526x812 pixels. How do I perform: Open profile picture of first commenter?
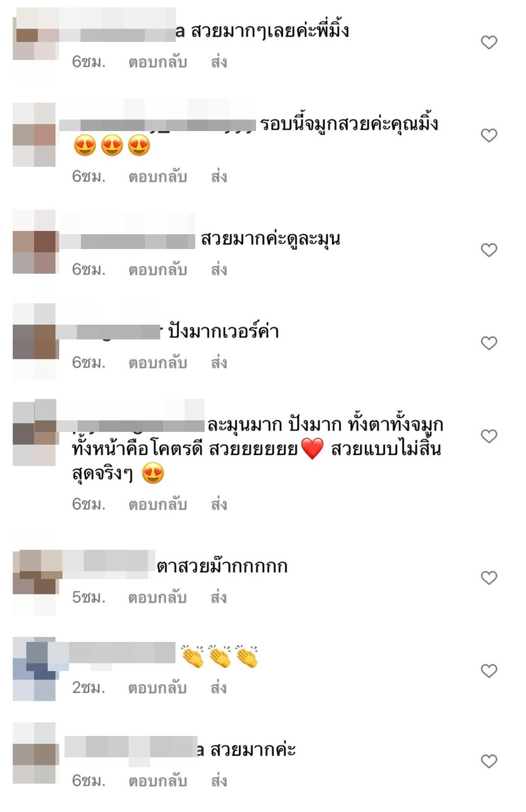pos(34,44)
